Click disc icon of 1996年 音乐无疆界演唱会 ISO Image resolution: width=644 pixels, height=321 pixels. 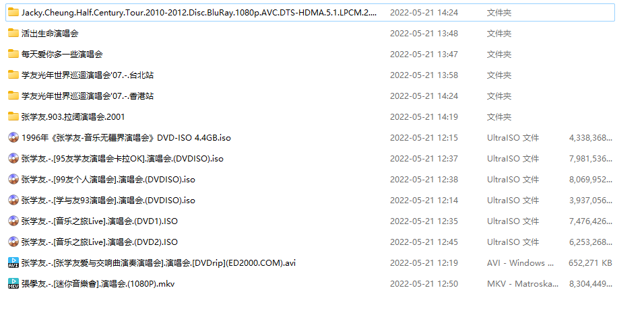pyautogui.click(x=13, y=137)
